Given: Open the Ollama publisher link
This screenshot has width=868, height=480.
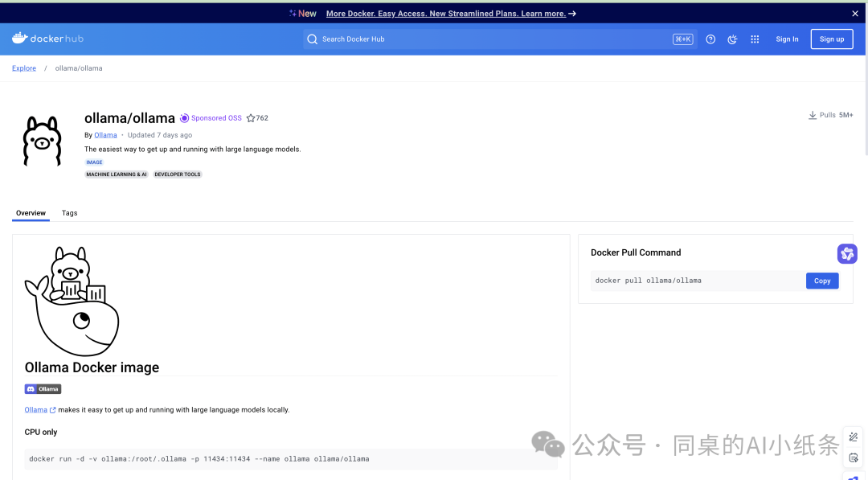Looking at the screenshot, I should [x=105, y=135].
